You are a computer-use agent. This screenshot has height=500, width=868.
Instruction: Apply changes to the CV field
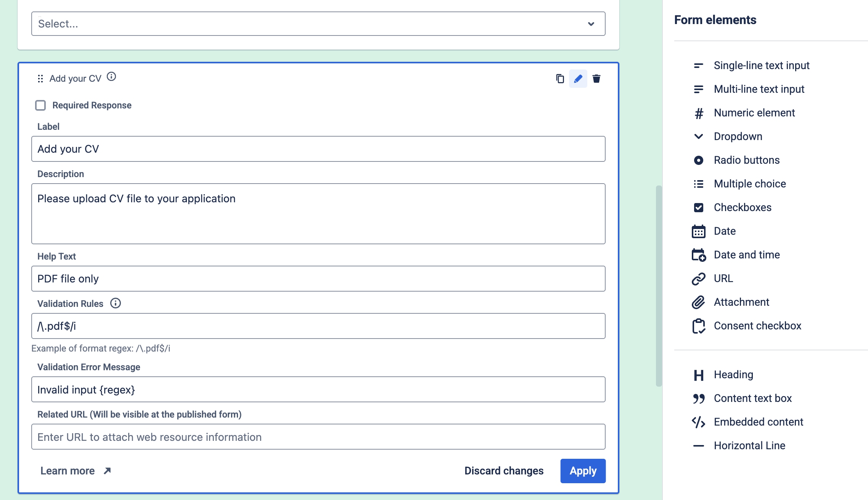point(582,471)
